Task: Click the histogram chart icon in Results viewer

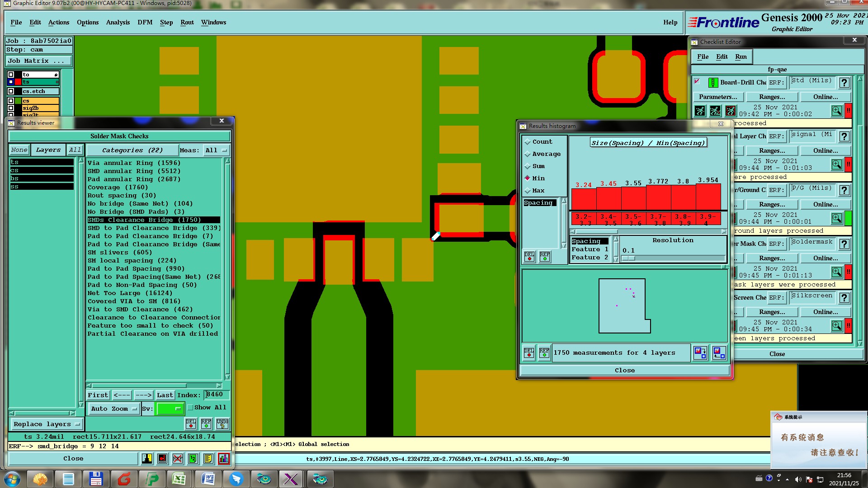Action: [x=224, y=459]
